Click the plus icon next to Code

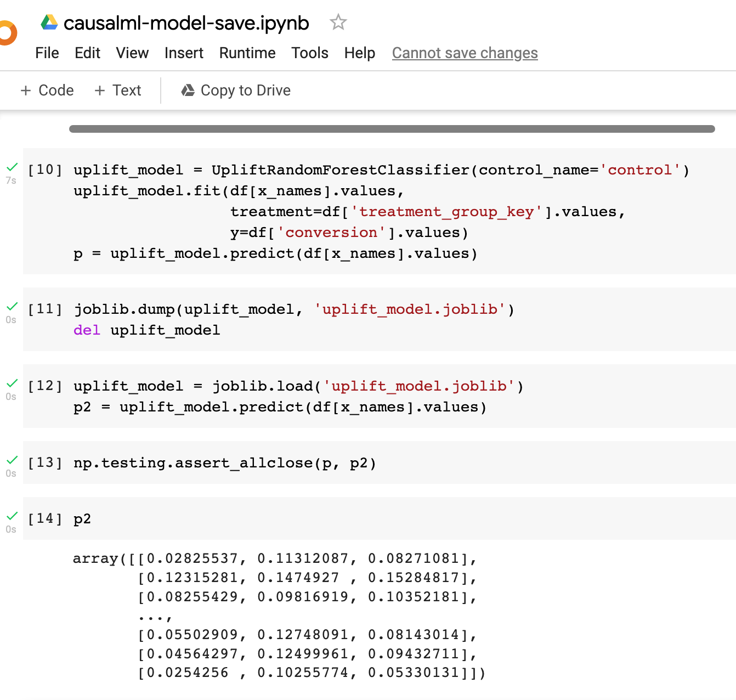[x=26, y=90]
